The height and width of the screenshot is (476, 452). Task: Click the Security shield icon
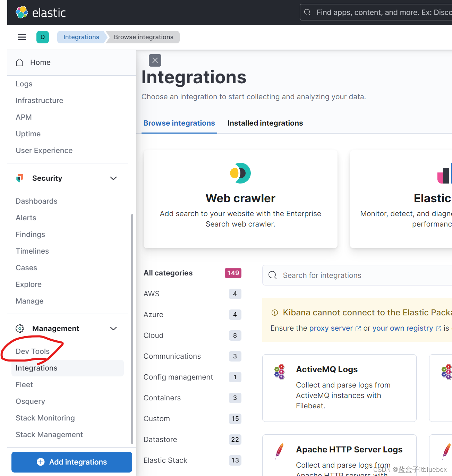tap(20, 178)
